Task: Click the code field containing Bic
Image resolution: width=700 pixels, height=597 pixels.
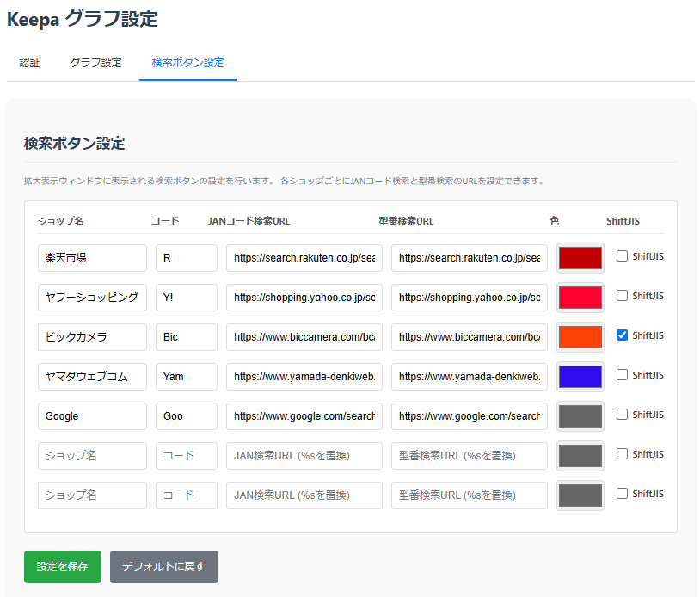Action: point(187,337)
